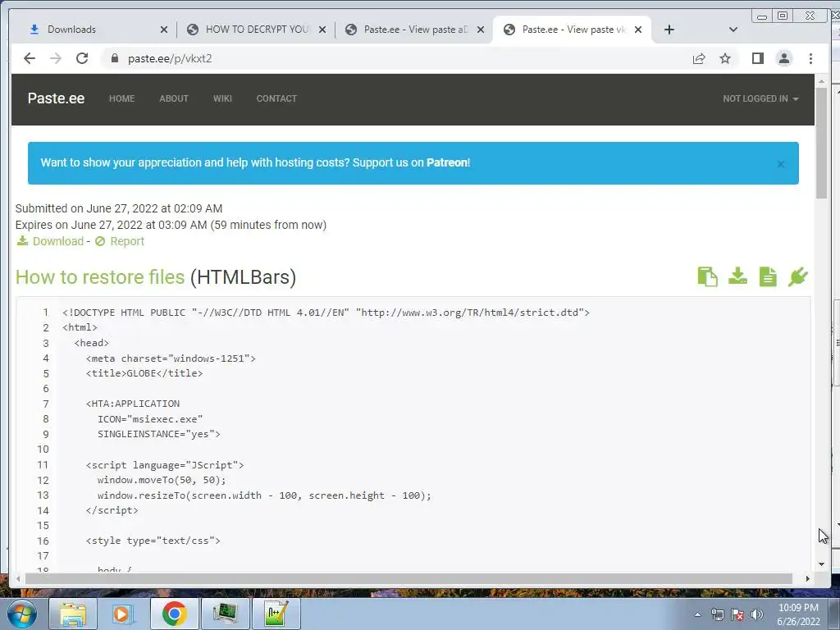Close the active Paste.ee vkxt2 tab
The width and height of the screenshot is (840, 630).
[x=638, y=30]
